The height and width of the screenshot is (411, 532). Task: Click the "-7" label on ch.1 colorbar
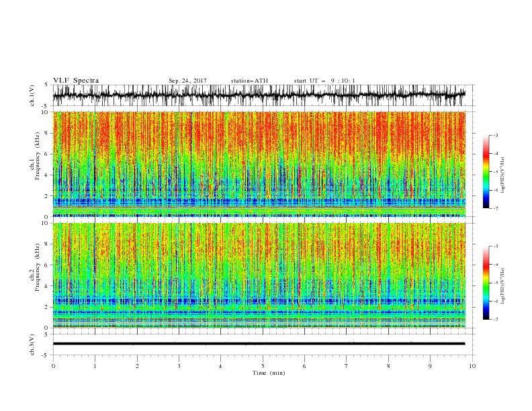coord(496,208)
